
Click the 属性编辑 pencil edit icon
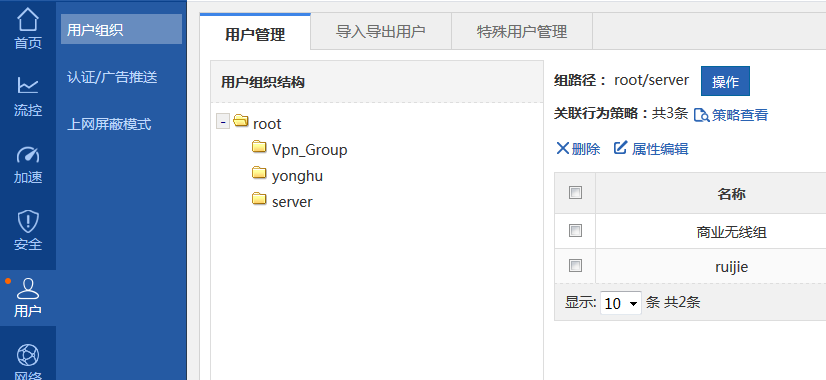coord(621,148)
